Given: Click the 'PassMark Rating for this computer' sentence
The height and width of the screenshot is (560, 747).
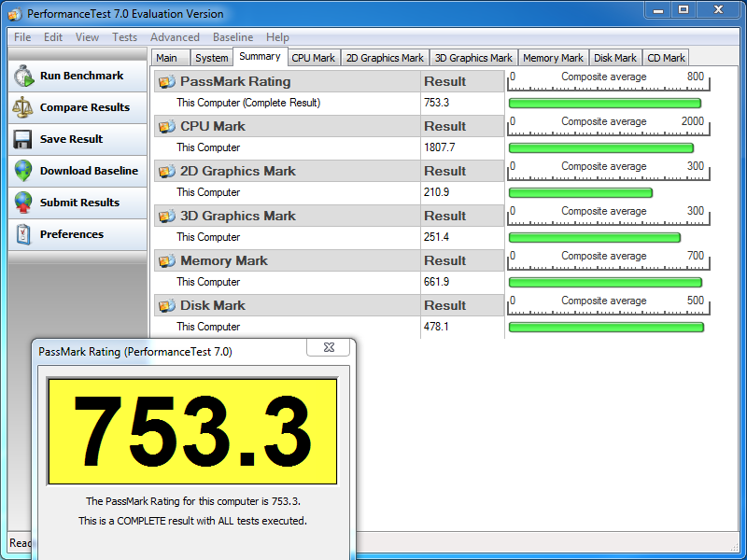Looking at the screenshot, I should click(193, 501).
